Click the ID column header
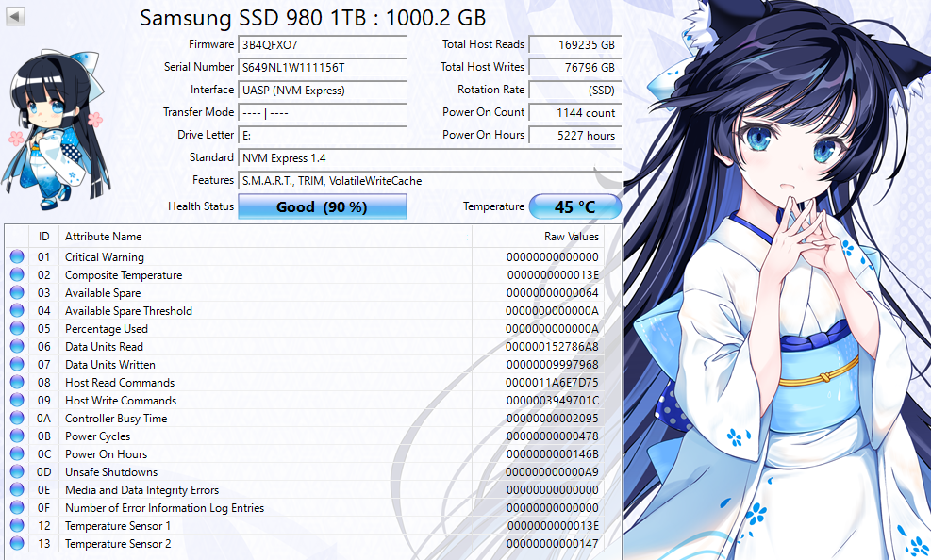Viewport: 931px width, 560px height. (x=44, y=236)
